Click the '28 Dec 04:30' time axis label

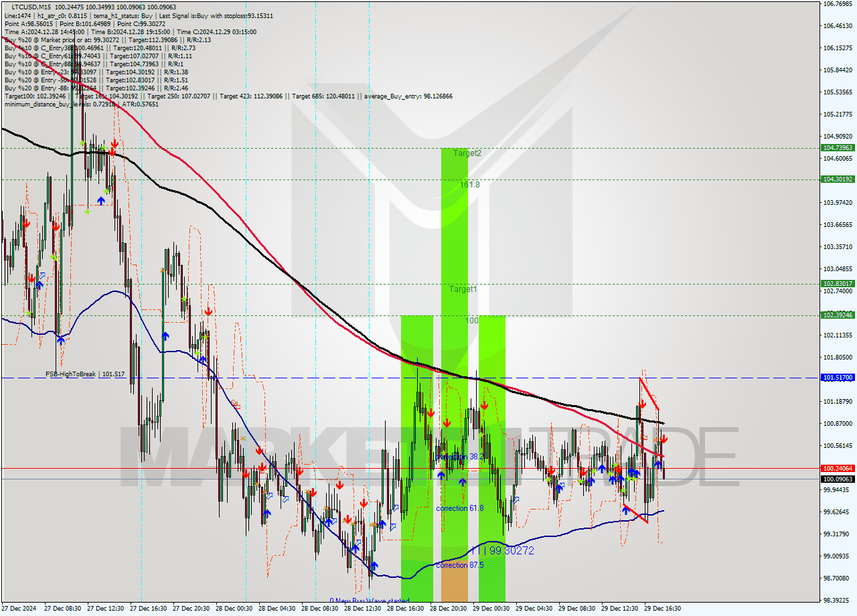point(278,609)
